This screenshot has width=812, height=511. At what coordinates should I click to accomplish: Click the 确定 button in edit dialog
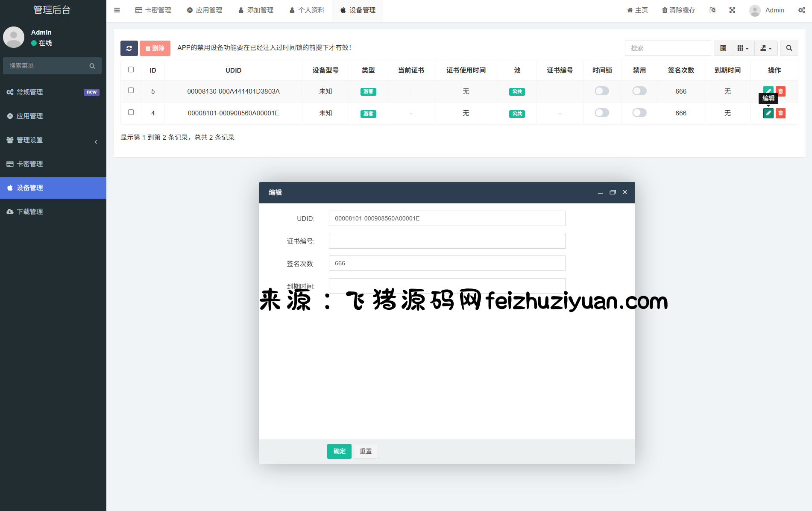(339, 451)
